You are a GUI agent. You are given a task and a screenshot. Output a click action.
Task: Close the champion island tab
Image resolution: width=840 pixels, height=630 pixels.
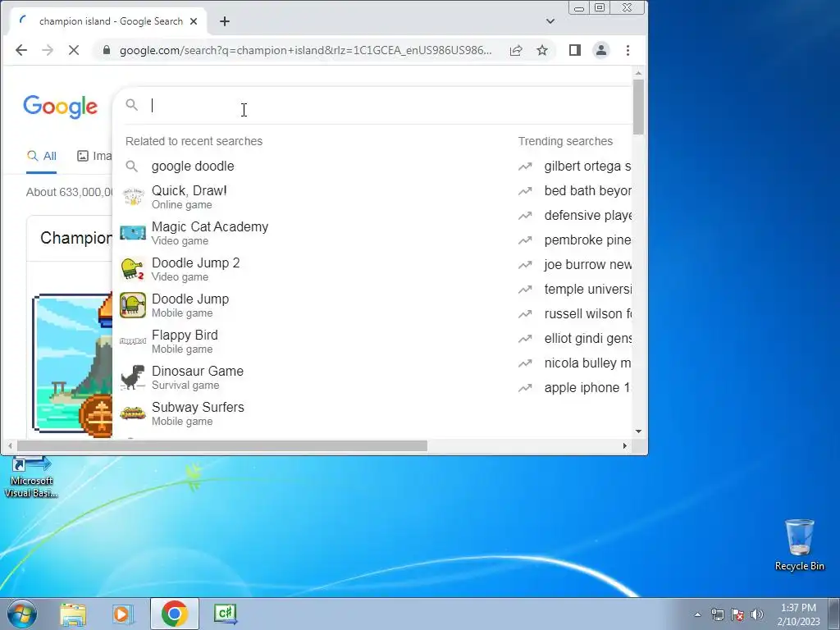pyautogui.click(x=194, y=21)
